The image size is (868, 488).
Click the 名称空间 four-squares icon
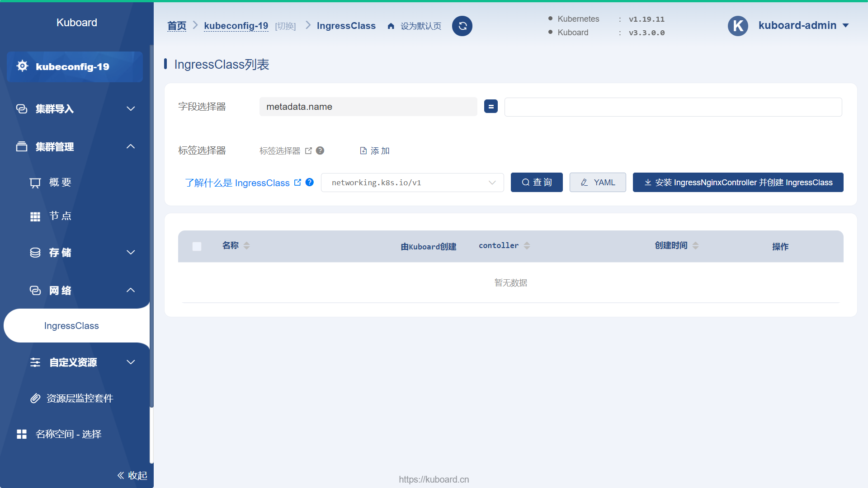[22, 434]
